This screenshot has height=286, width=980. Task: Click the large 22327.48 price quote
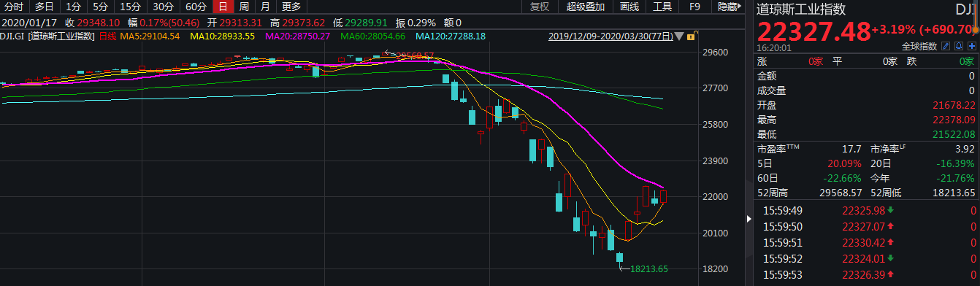[x=814, y=31]
